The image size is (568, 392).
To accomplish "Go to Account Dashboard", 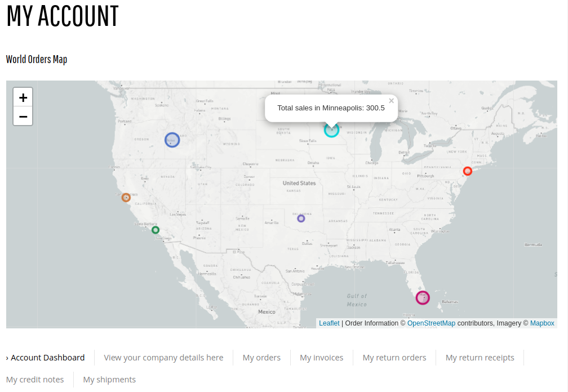I will pyautogui.click(x=45, y=358).
